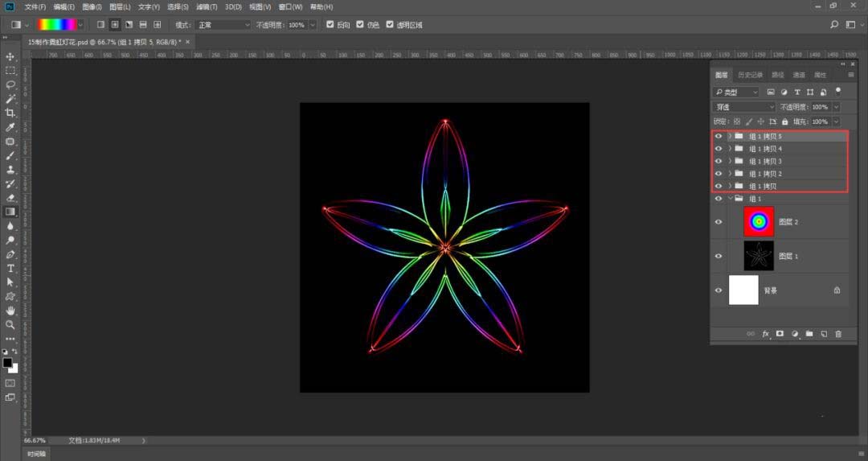Open the 窗口(W) menu

291,7
